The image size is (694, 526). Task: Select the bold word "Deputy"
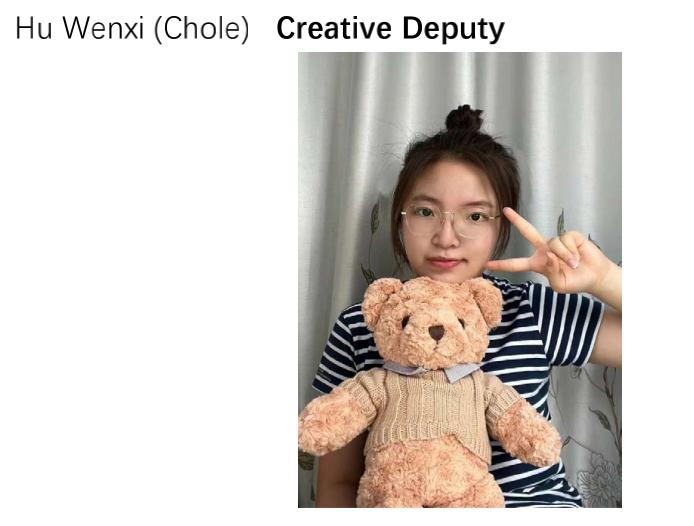[453, 29]
